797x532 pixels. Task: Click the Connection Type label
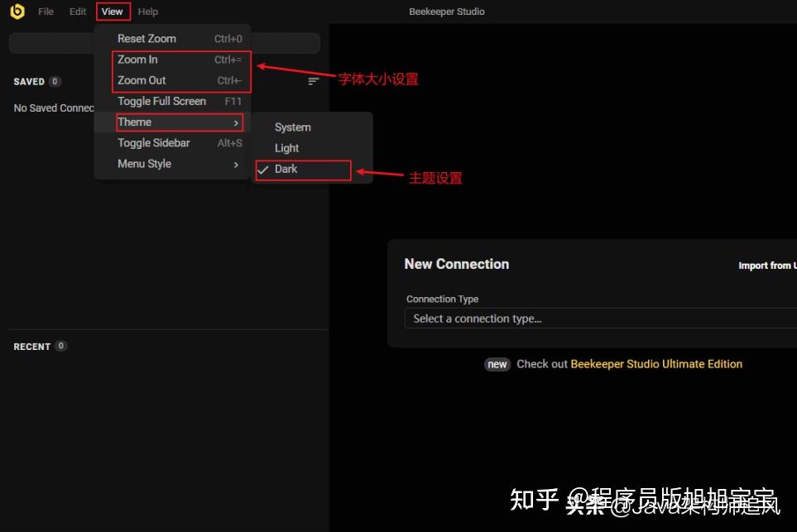442,299
